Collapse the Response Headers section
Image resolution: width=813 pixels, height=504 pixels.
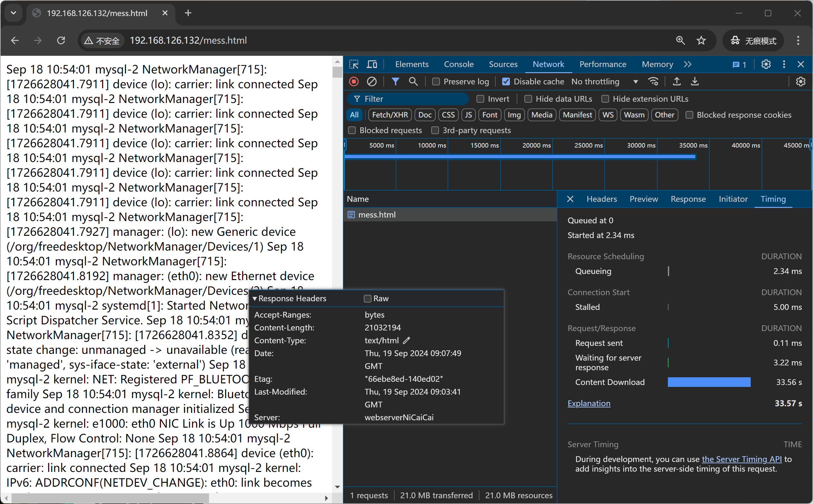pyautogui.click(x=255, y=299)
